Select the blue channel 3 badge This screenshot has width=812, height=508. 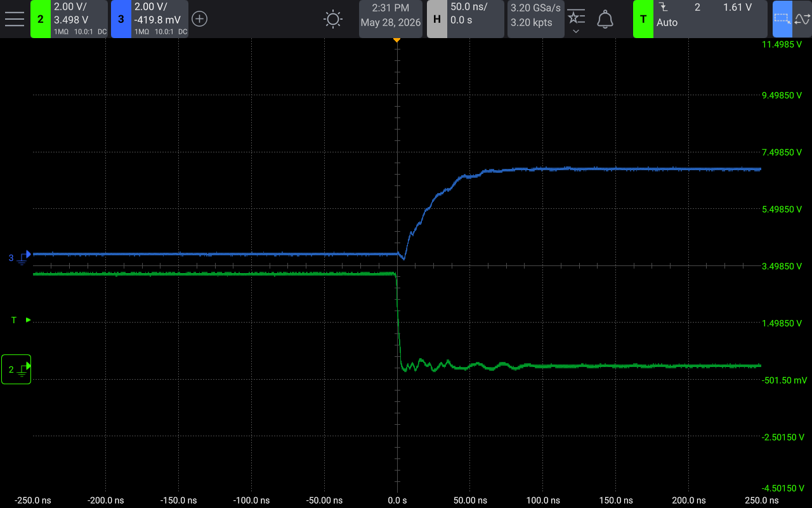coord(121,19)
